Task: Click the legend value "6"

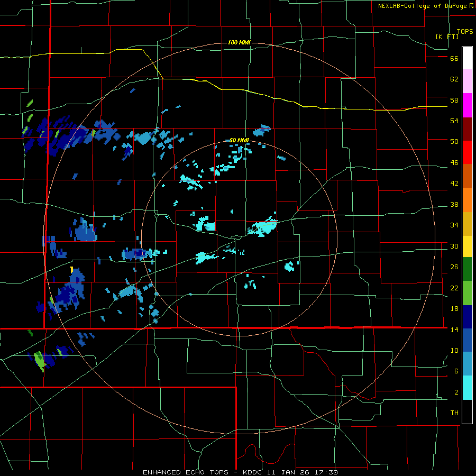Action: click(456, 371)
